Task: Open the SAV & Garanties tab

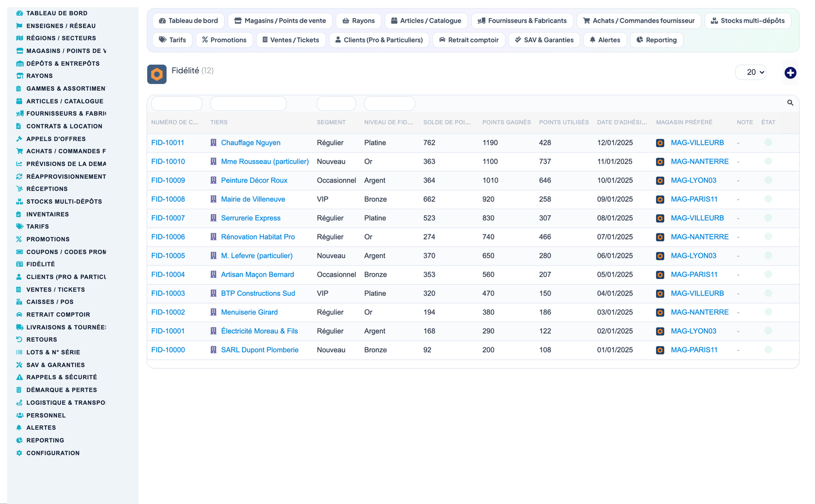Action: [544, 40]
